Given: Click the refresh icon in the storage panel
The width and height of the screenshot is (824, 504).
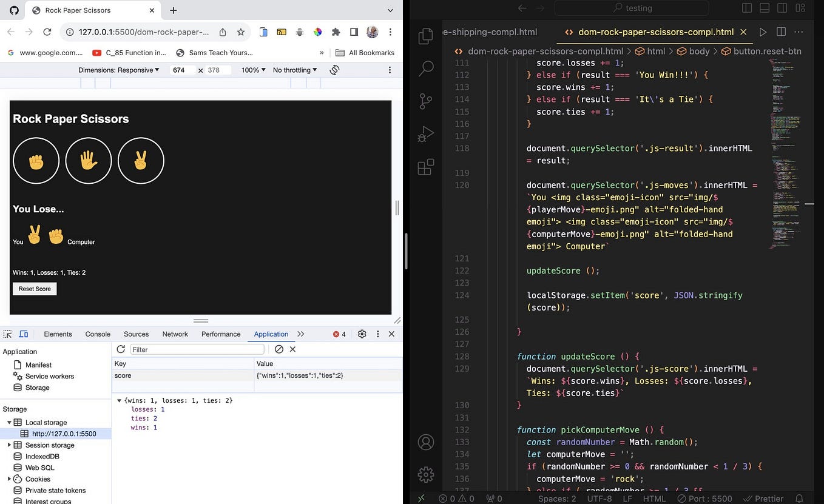Looking at the screenshot, I should point(120,349).
